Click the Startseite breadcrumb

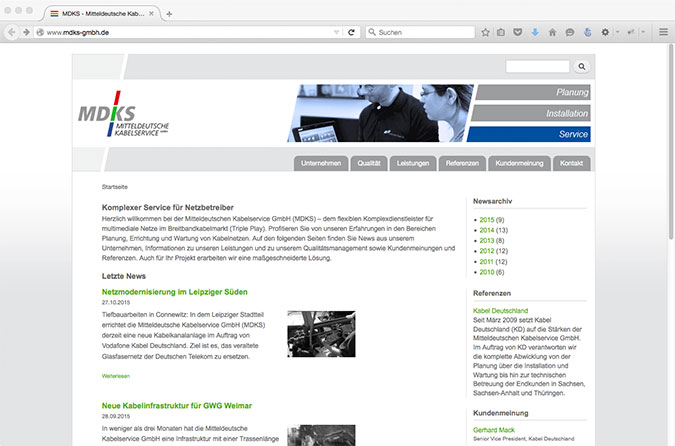pos(115,187)
